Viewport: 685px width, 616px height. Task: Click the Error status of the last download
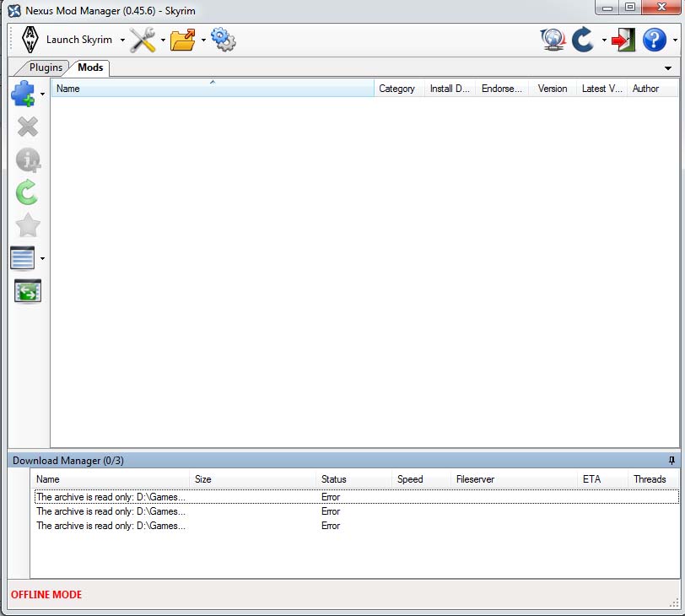pyautogui.click(x=331, y=526)
